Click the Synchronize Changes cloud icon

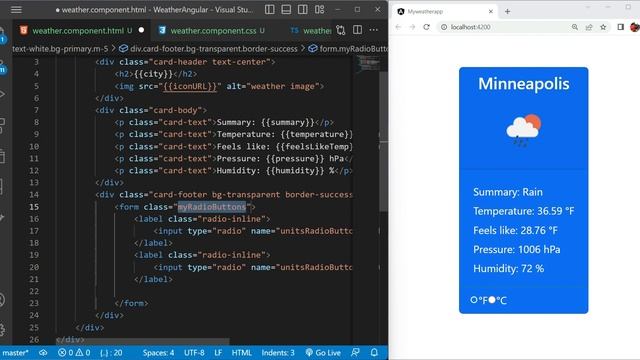click(43, 353)
